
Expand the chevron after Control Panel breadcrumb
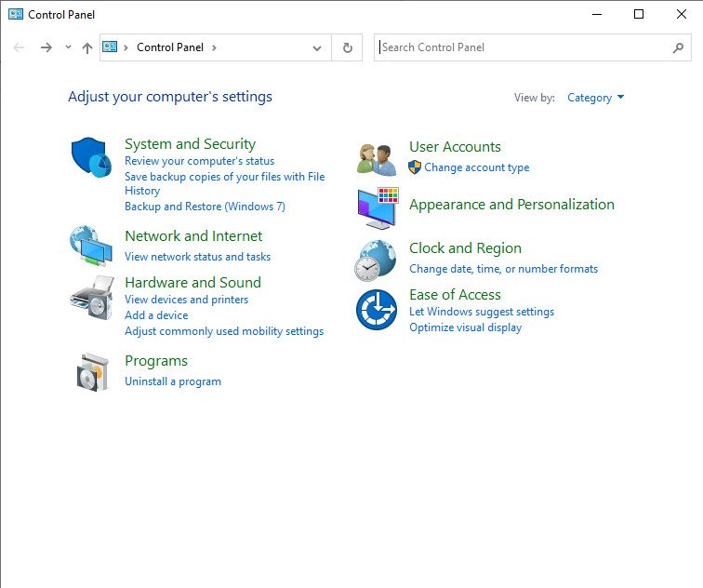214,47
